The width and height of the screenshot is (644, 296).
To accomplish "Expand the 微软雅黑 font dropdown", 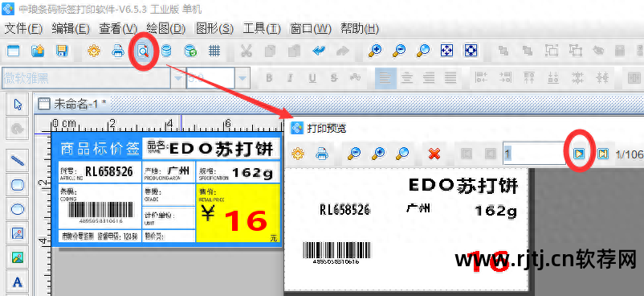I will pos(177,78).
